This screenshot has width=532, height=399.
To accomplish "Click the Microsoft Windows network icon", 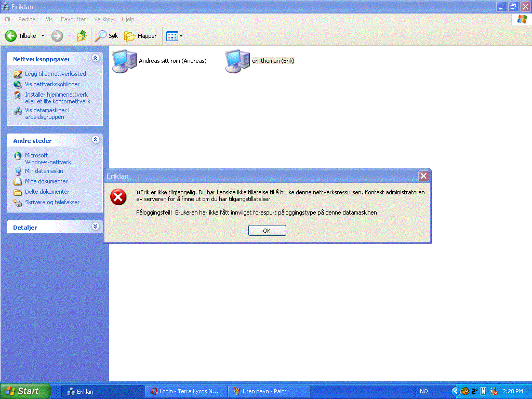I will pos(18,156).
